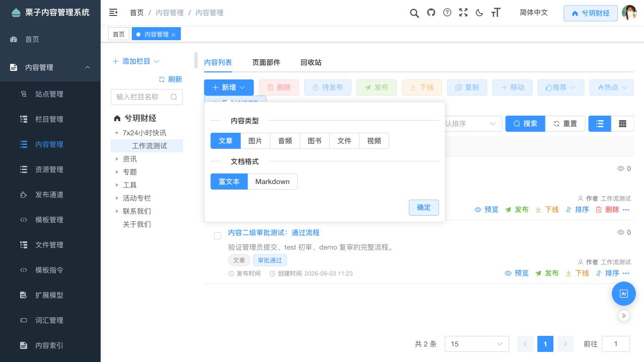Screen dimensions: 644x362
Task: Click the user avatar picture
Action: pos(629,13)
